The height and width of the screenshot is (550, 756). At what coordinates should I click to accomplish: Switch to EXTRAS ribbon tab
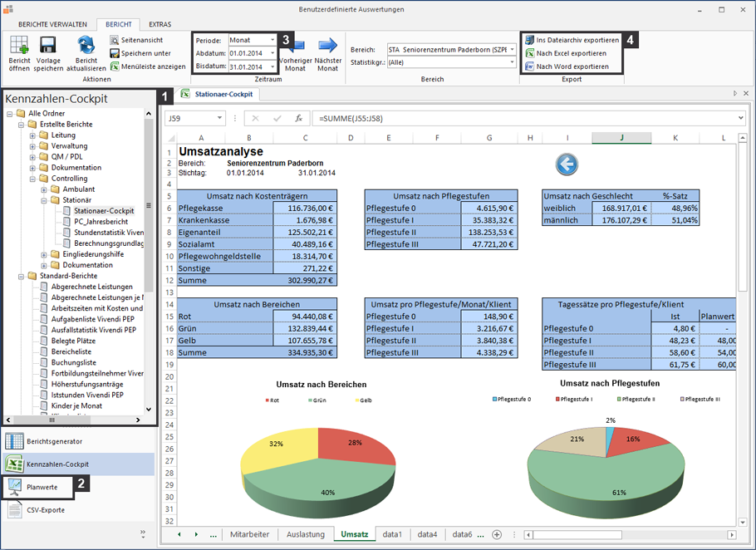(x=160, y=24)
